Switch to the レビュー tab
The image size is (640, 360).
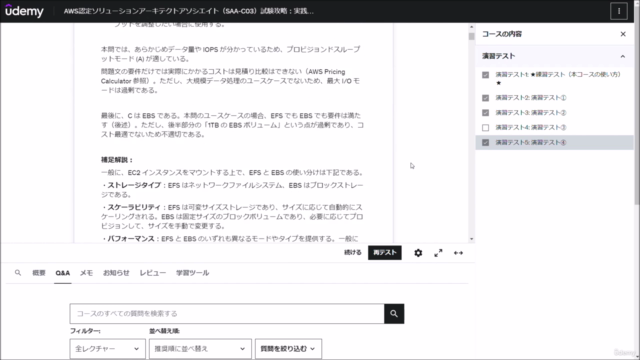pos(153,273)
